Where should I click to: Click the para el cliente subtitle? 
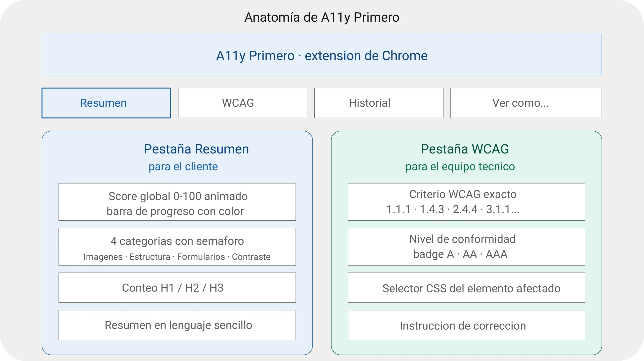183,167
